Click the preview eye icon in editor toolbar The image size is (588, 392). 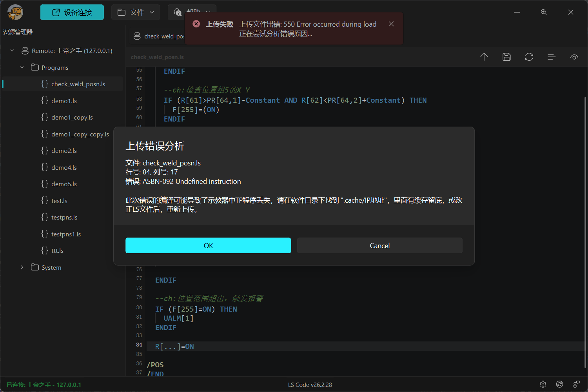click(x=574, y=57)
